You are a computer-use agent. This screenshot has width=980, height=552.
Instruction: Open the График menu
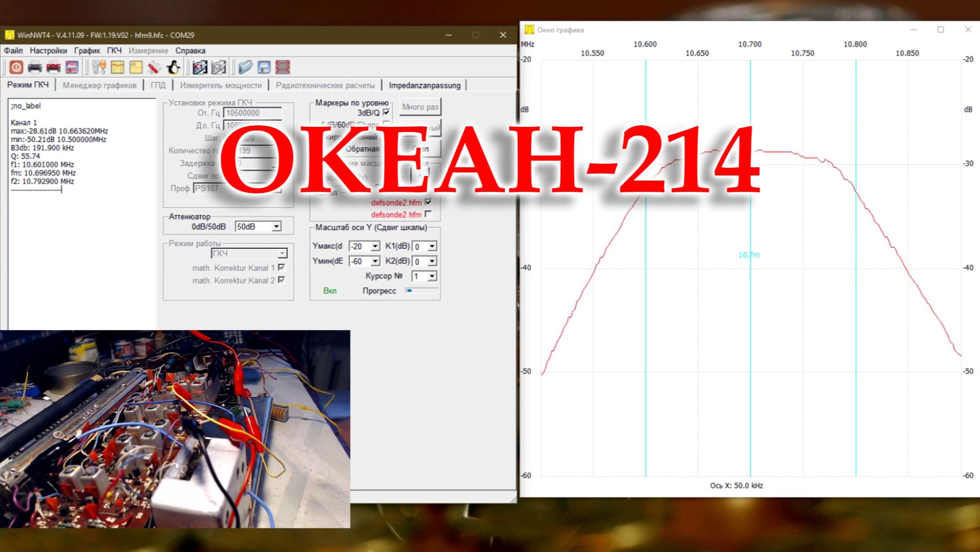pos(87,51)
